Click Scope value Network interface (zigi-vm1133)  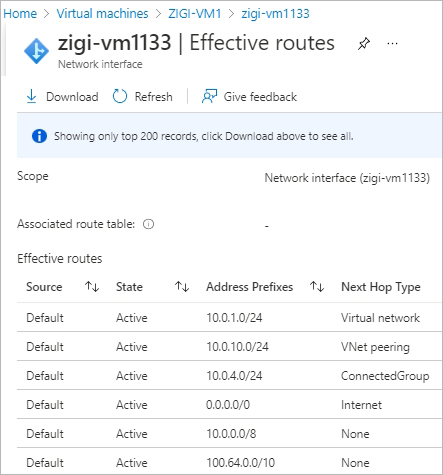[347, 178]
